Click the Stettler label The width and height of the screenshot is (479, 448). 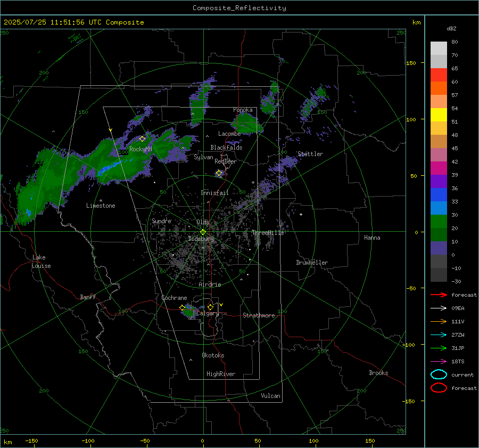[310, 154]
